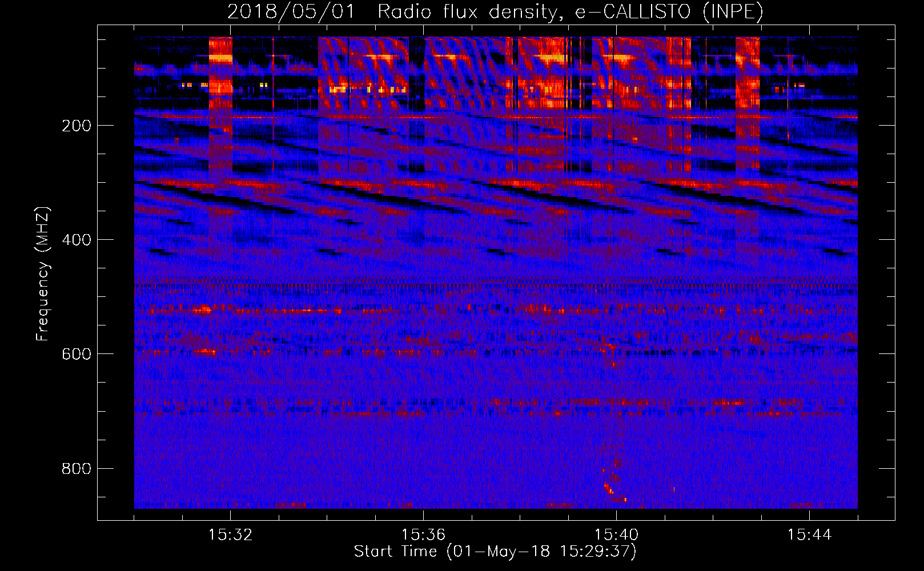924x571 pixels.
Task: Click the "Frequency (MHZ)" axis label
Action: [x=43, y=274]
